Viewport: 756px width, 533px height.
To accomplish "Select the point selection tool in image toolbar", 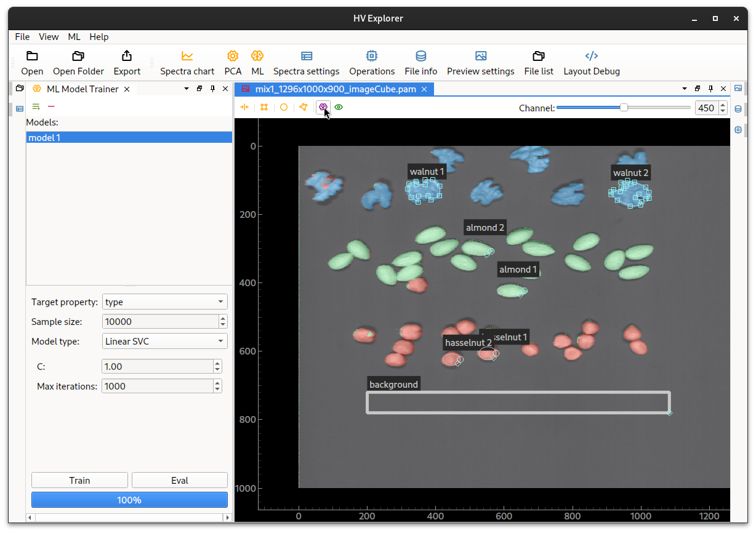I will coord(244,107).
